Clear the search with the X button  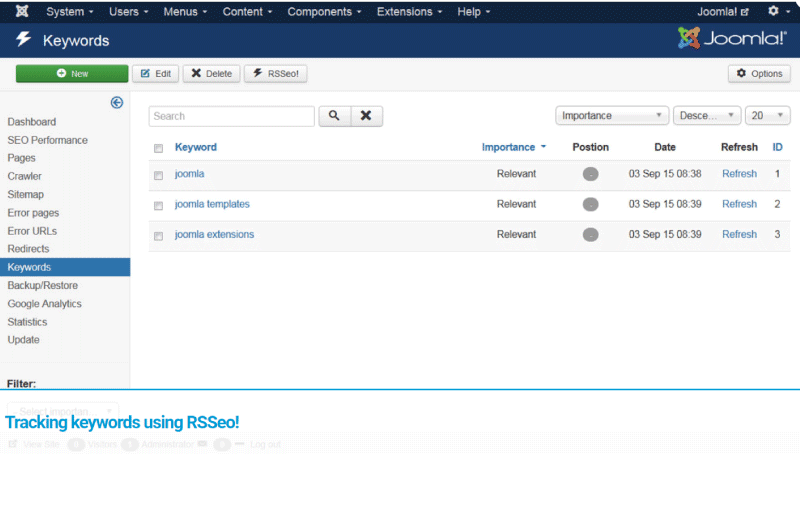coord(366,116)
